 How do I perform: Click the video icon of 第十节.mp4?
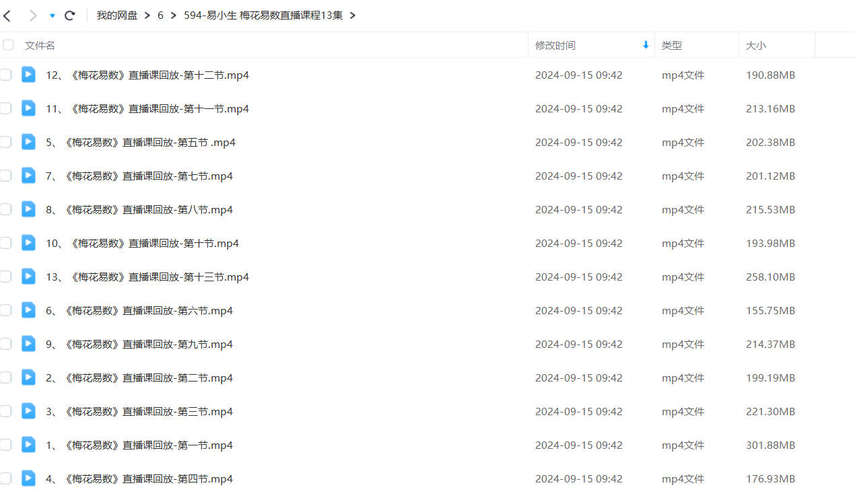(x=28, y=242)
